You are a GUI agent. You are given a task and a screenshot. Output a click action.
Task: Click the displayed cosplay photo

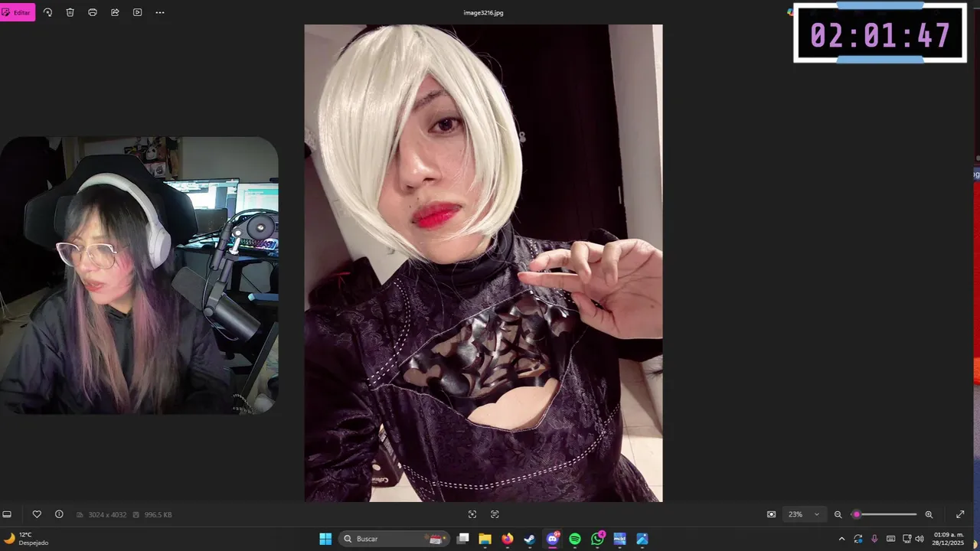click(x=483, y=263)
